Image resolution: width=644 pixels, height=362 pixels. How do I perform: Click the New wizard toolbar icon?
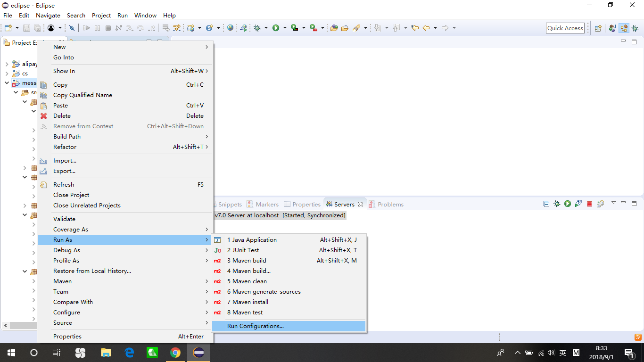tap(8, 28)
